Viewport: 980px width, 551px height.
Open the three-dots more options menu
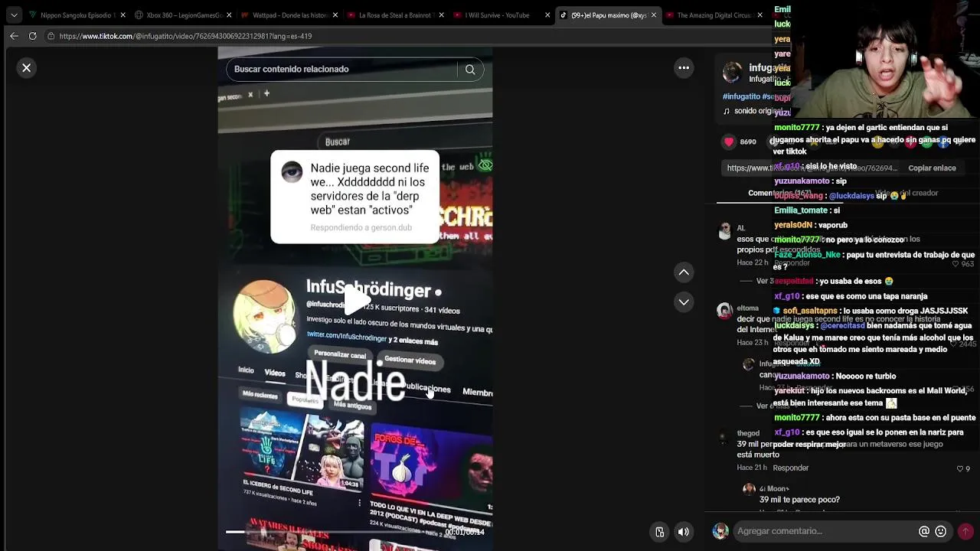pyautogui.click(x=684, y=68)
